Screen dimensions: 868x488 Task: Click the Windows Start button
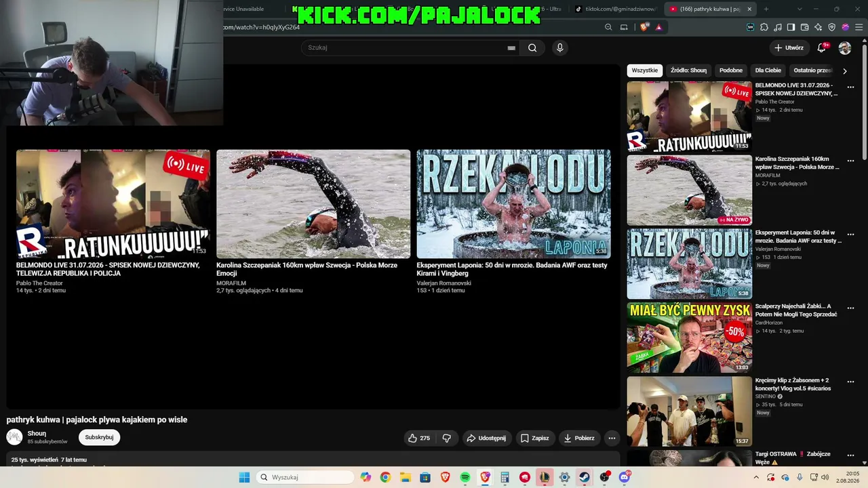(244, 477)
